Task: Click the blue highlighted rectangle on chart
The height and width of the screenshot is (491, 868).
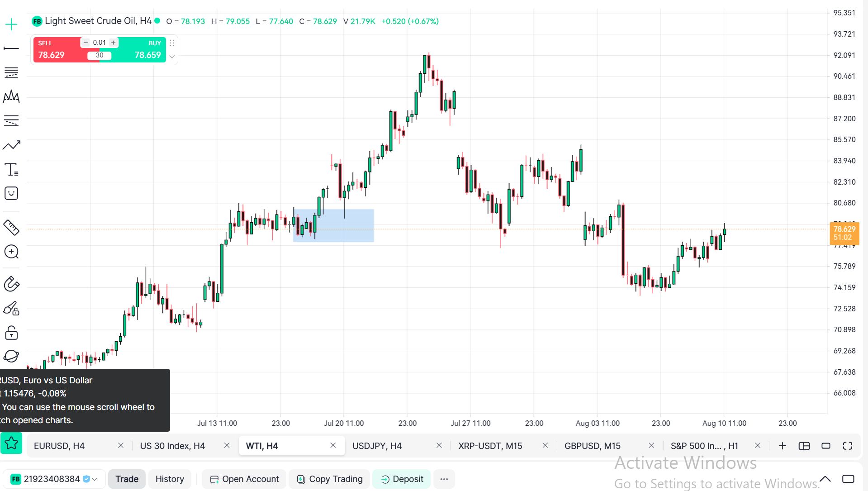Action: click(333, 225)
